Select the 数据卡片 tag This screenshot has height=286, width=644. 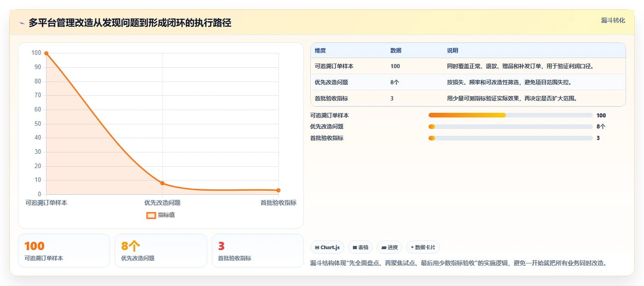click(423, 247)
